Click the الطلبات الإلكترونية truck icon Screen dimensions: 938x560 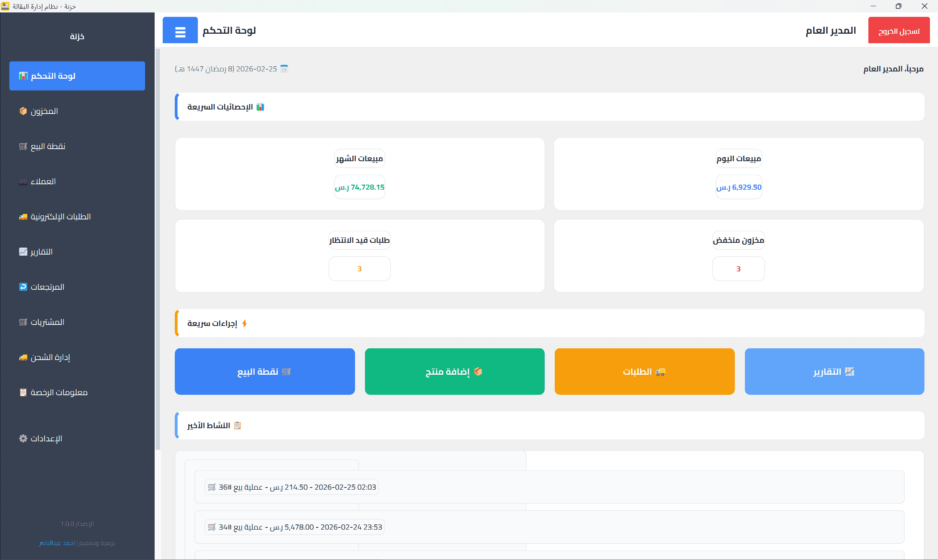click(x=23, y=216)
